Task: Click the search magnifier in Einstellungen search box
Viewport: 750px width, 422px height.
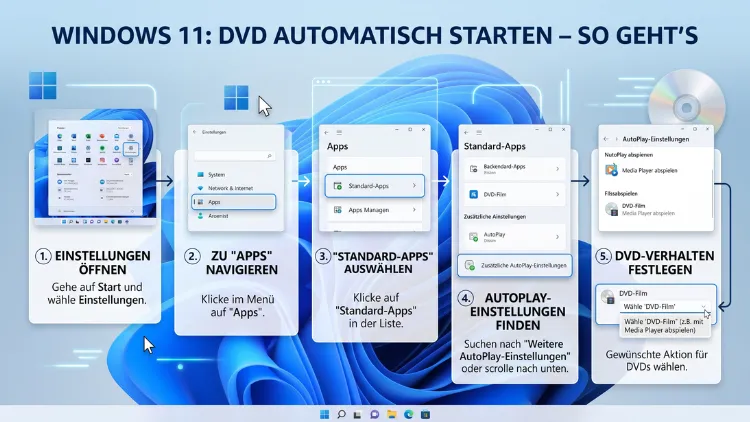Action: click(x=269, y=156)
